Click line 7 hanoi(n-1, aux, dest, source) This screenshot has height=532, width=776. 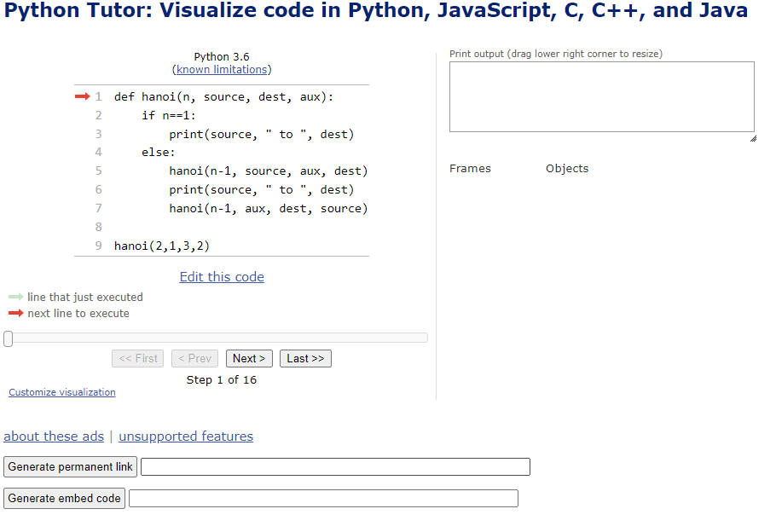269,209
